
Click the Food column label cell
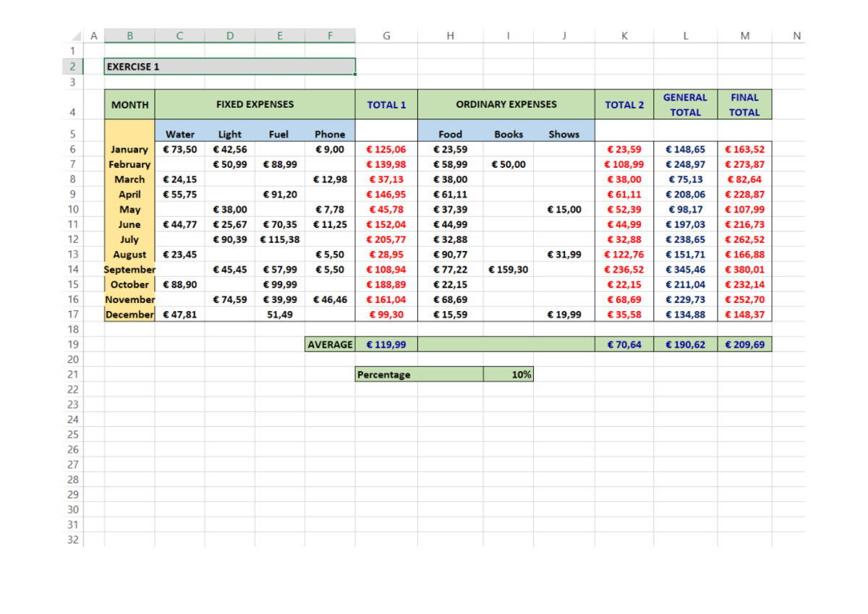point(450,134)
